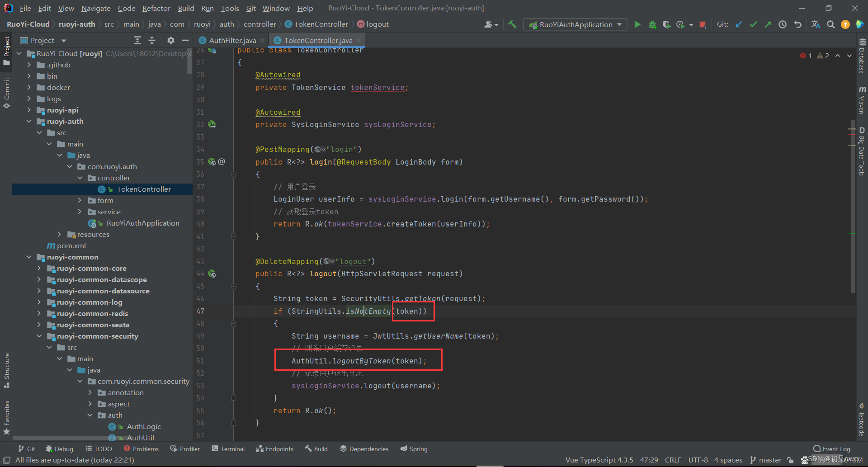Go to next highlighted error arrow
Viewport: 868px width, 467px height.
849,56
